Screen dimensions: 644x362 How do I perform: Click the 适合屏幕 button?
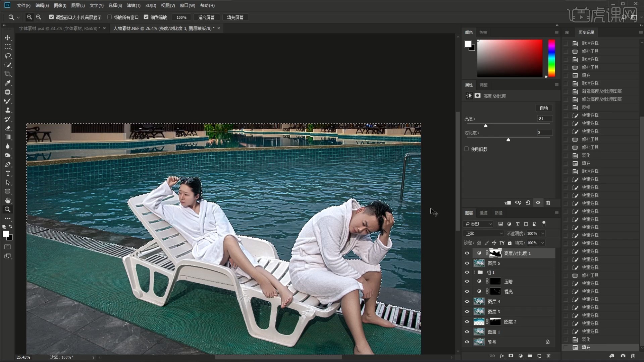coord(206,17)
